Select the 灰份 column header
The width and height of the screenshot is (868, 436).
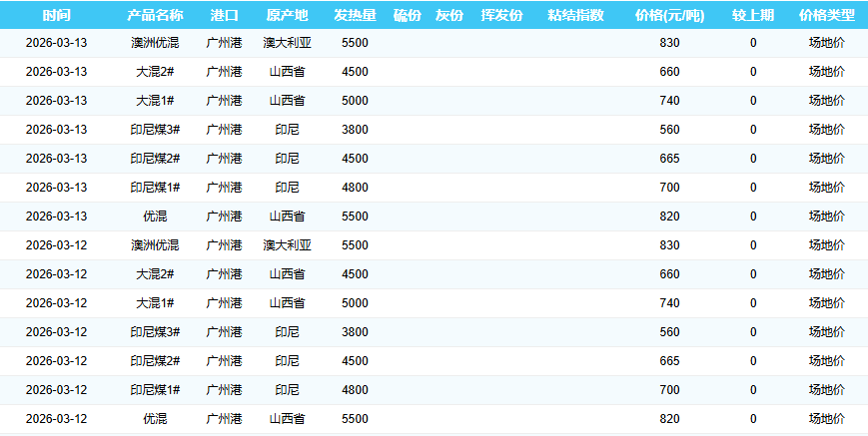(x=449, y=15)
